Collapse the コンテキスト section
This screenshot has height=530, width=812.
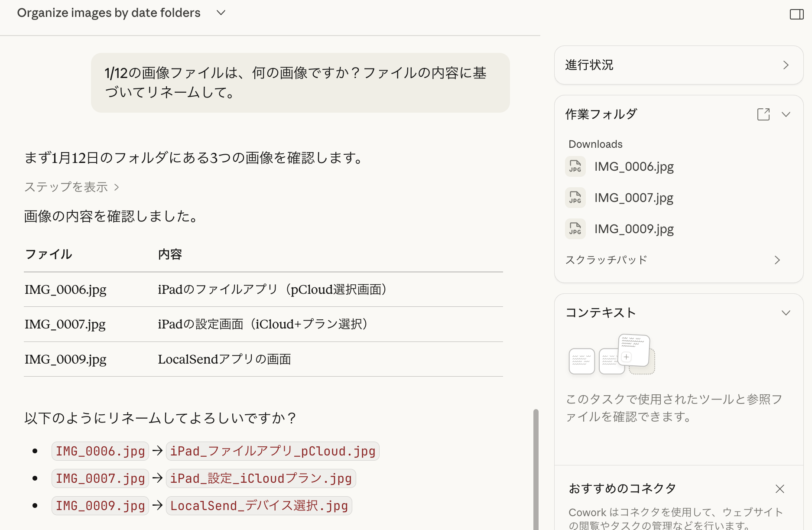tap(786, 313)
